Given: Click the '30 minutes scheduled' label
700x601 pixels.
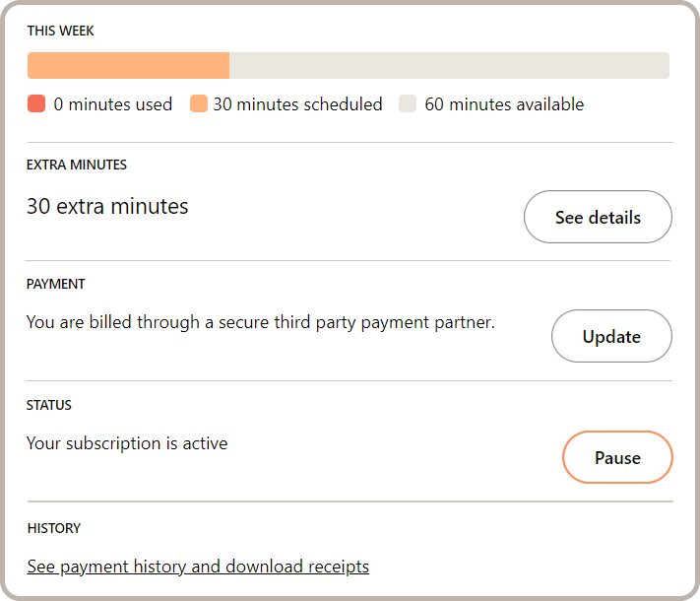Looking at the screenshot, I should point(297,104).
